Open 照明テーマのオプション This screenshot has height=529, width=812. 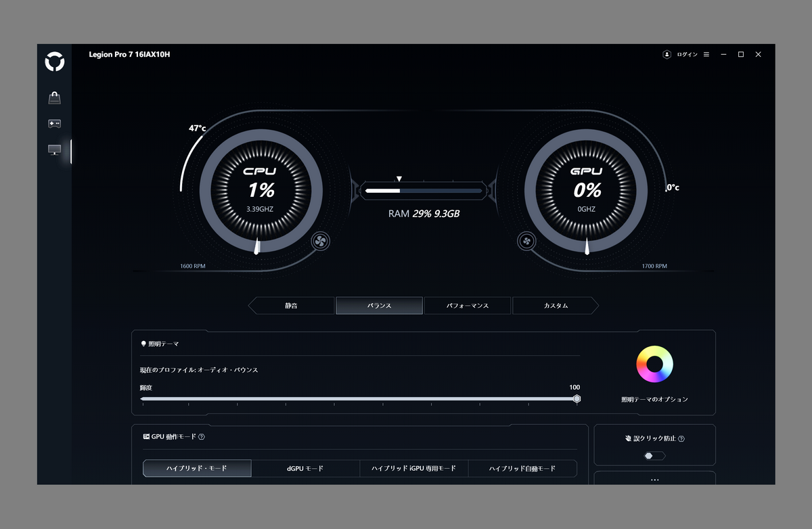654,399
